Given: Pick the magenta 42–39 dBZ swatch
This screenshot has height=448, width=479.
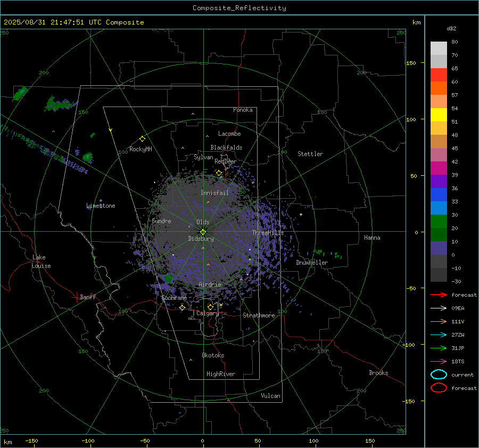Looking at the screenshot, I should (439, 168).
